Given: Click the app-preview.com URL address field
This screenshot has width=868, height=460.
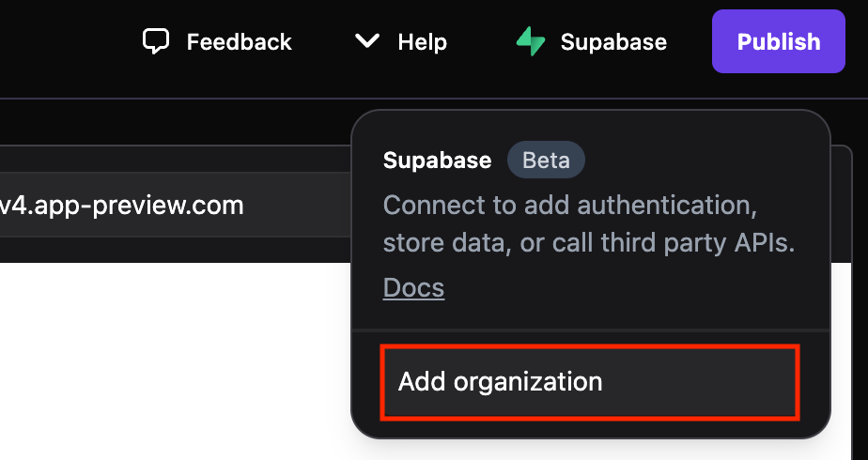Looking at the screenshot, I should (141, 205).
